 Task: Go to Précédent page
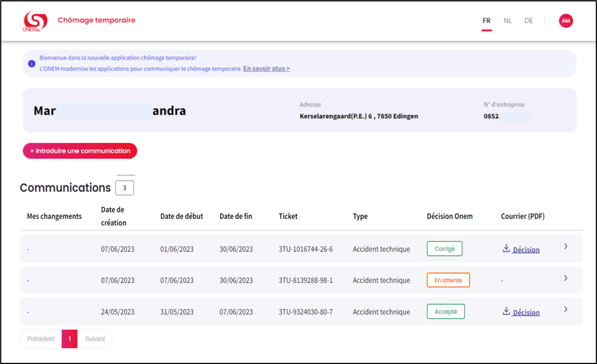41,339
